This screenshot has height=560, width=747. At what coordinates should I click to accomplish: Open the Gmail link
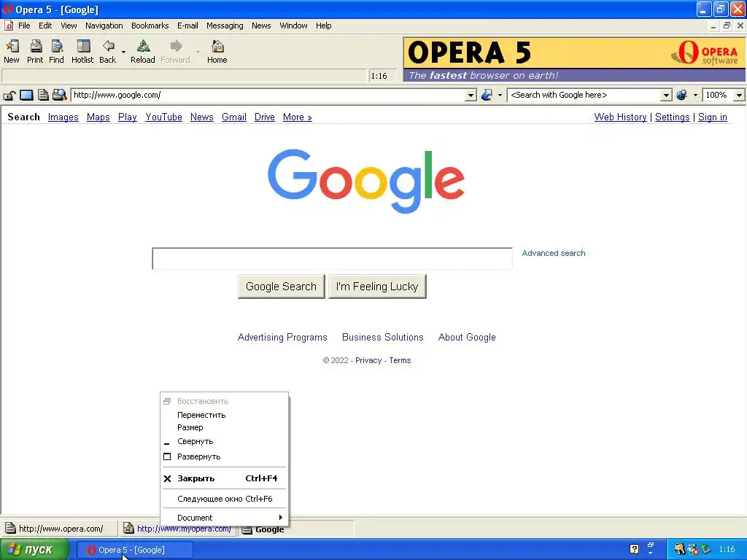pos(234,117)
